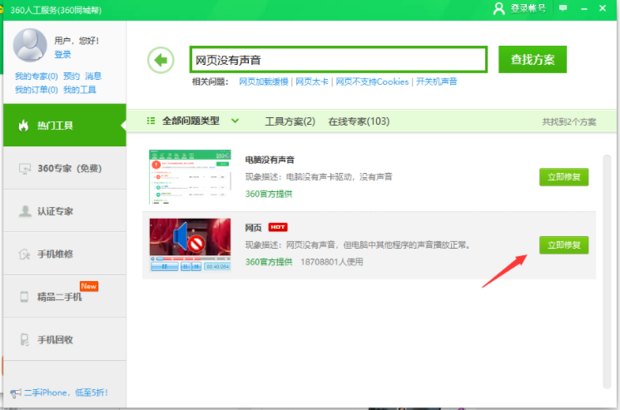
Task: Open the 预约 link
Action: pyautogui.click(x=72, y=76)
